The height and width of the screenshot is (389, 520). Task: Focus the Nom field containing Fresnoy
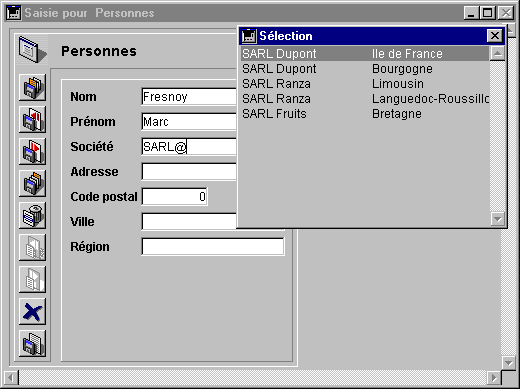(189, 97)
